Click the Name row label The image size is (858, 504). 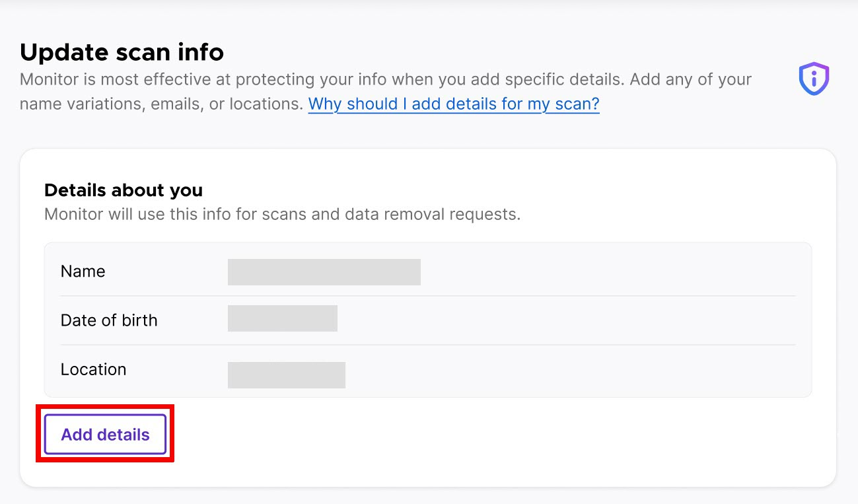click(x=83, y=271)
